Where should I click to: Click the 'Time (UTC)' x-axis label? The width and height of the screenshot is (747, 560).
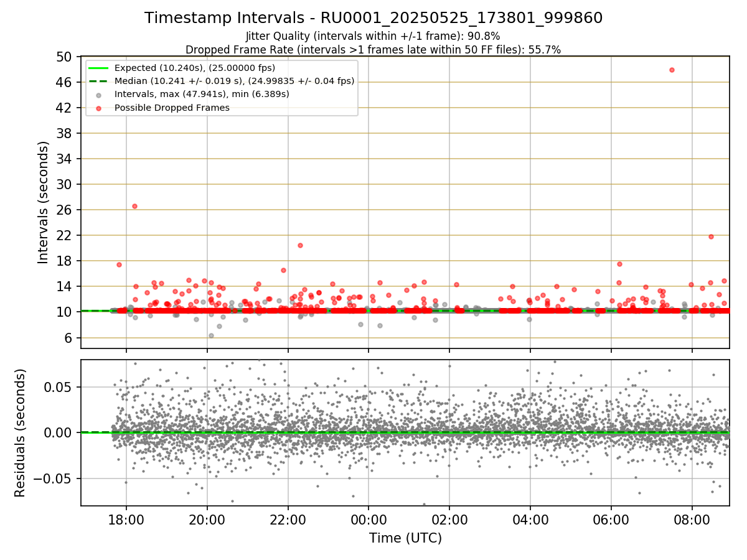pyautogui.click(x=405, y=538)
